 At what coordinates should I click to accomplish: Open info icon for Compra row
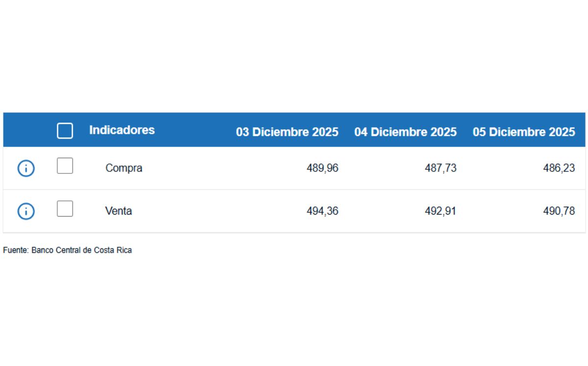pos(26,169)
